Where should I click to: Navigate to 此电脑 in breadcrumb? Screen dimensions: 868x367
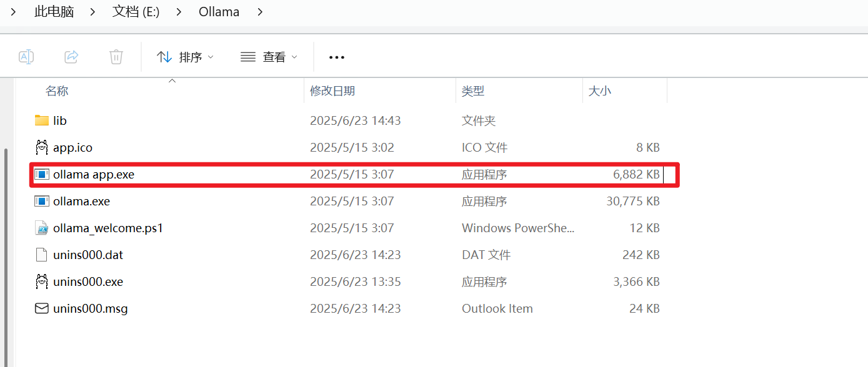54,12
